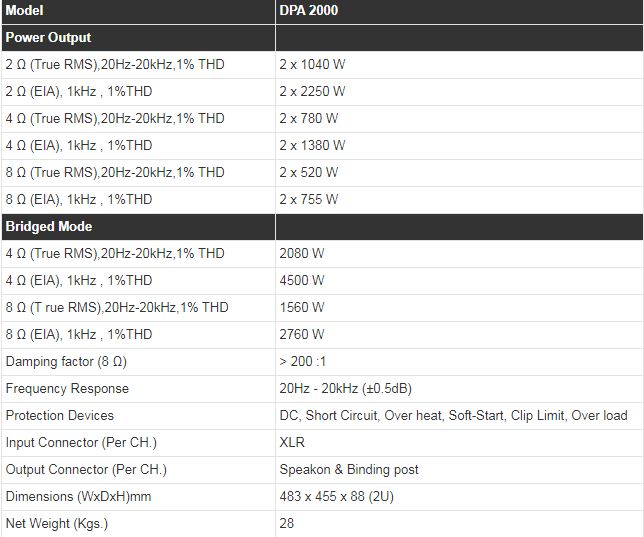This screenshot has width=644, height=537.
Task: Select the bridged "2080 W" value
Action: point(302,253)
